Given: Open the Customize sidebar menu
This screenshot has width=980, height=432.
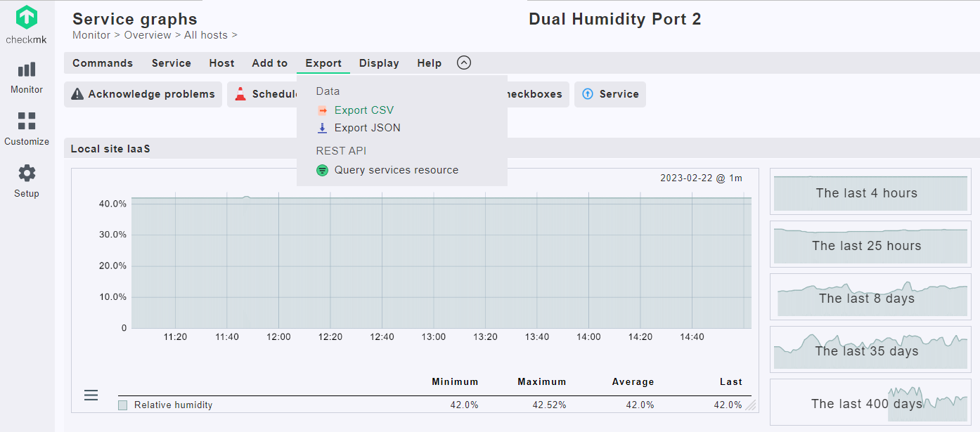Looking at the screenshot, I should [x=27, y=129].
